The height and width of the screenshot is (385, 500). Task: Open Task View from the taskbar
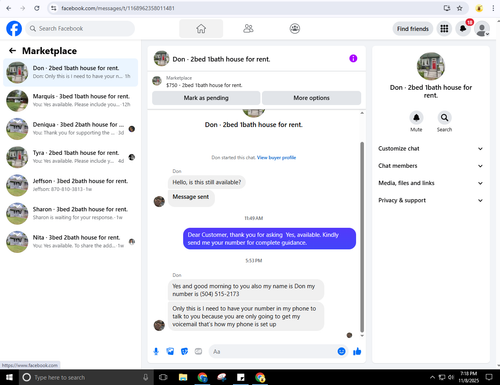[163, 377]
